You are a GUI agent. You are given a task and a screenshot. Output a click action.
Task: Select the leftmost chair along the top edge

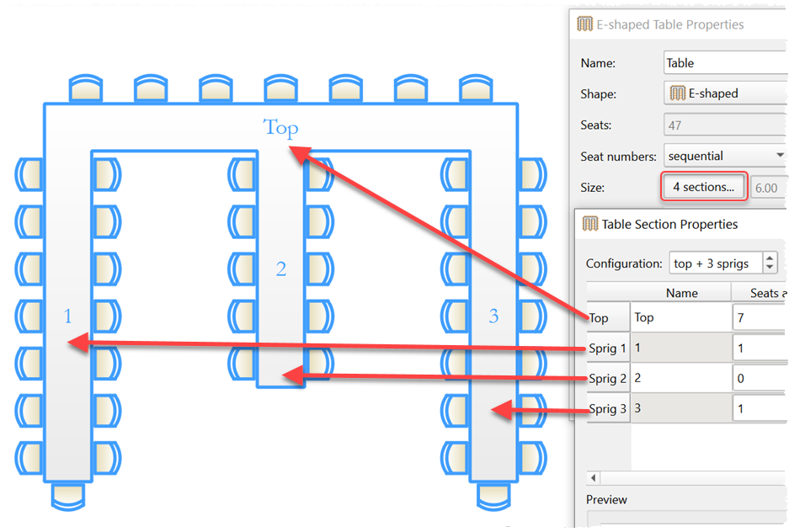pos(84,89)
